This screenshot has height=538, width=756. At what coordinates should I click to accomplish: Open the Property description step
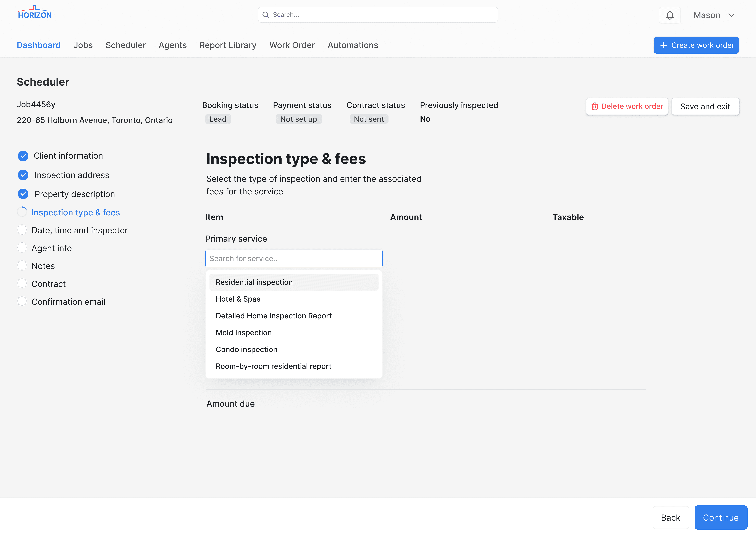coord(75,194)
